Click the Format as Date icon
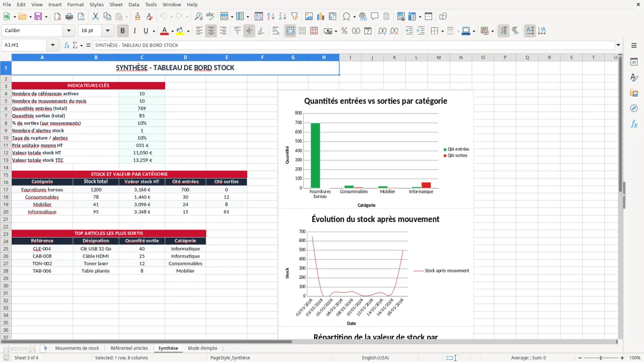 point(368,31)
